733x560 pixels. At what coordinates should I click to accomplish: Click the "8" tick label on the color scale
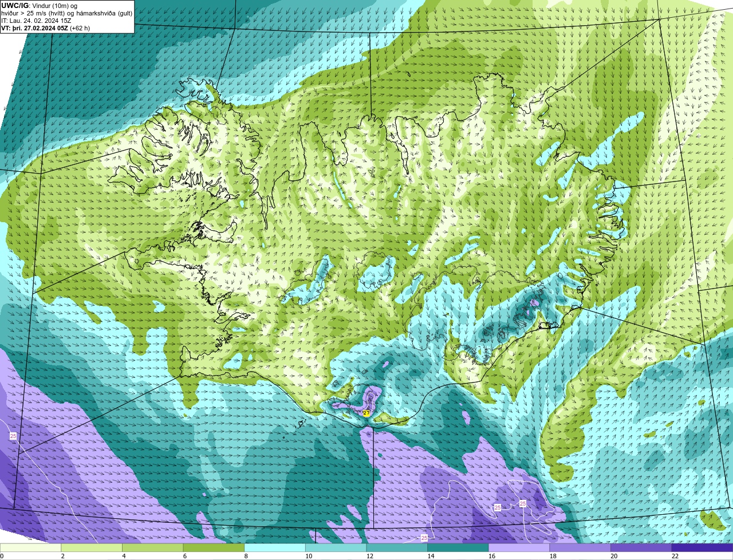click(x=246, y=556)
